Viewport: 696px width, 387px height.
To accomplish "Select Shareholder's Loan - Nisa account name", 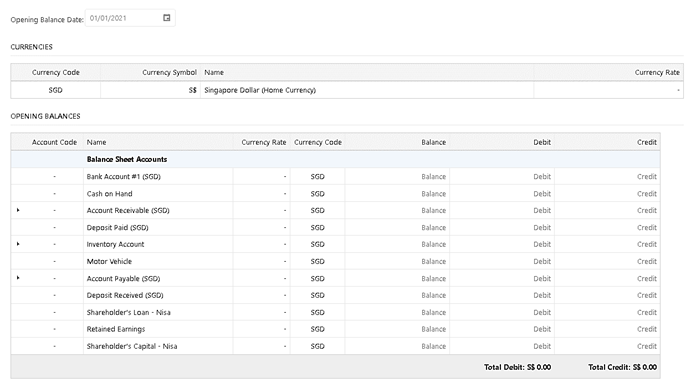I will [x=128, y=312].
